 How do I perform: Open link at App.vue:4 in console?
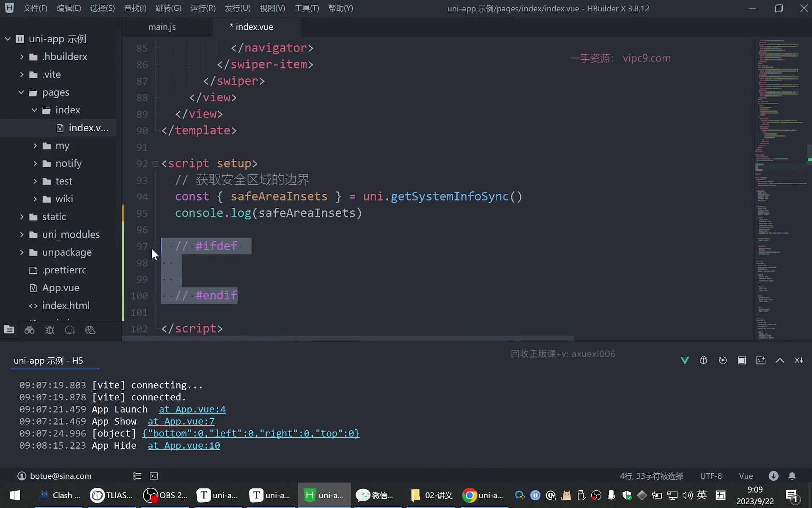coord(192,409)
